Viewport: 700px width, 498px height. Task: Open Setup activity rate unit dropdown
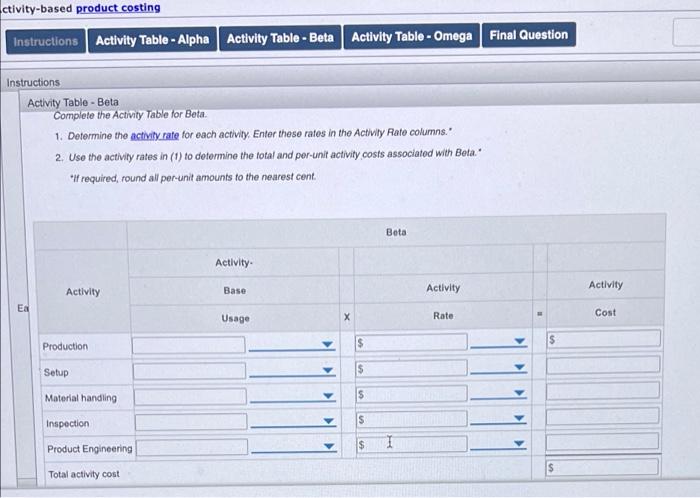499,367
